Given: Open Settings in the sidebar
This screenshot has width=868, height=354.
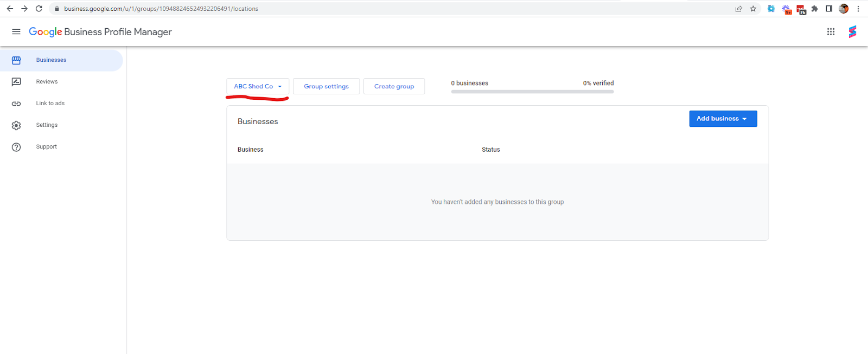Looking at the screenshot, I should pyautogui.click(x=61, y=125).
